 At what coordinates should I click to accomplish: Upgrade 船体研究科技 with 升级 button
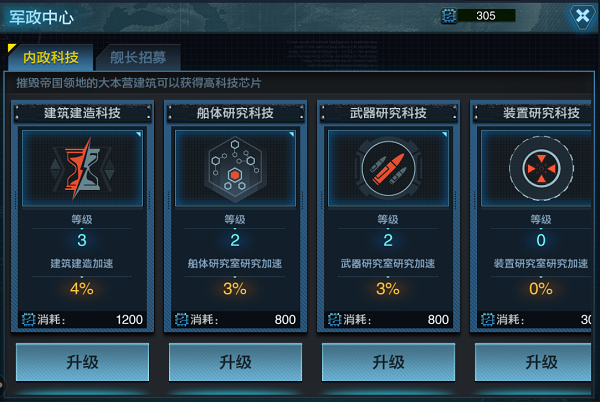pos(235,362)
